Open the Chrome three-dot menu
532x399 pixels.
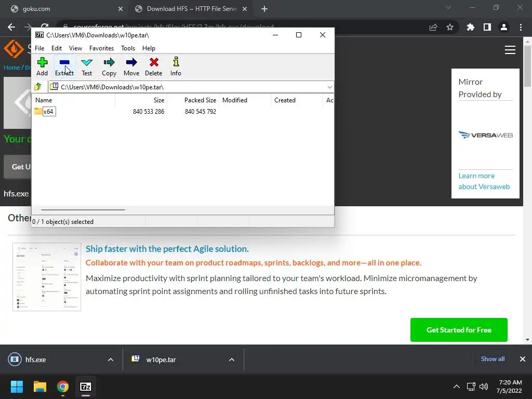click(x=521, y=27)
